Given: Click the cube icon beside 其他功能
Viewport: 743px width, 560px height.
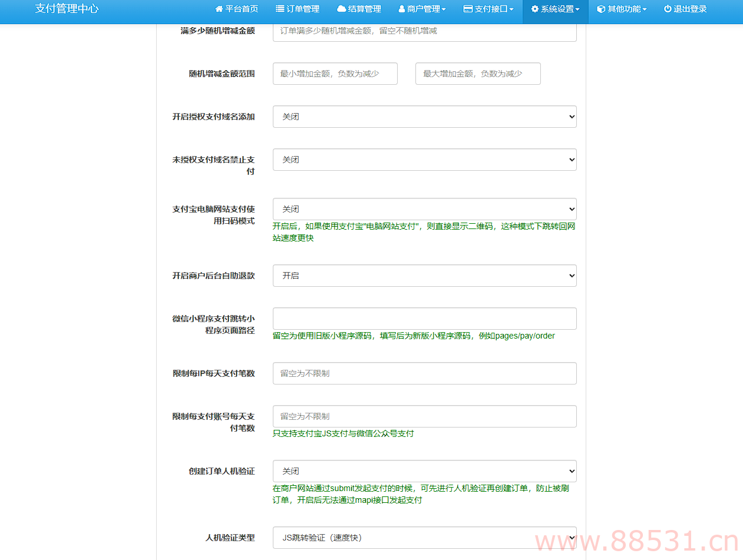Looking at the screenshot, I should [x=601, y=9].
